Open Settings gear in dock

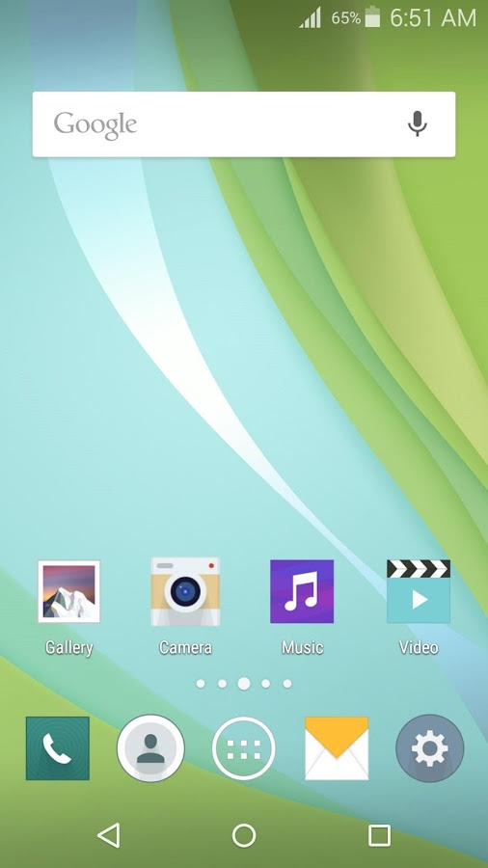430,748
